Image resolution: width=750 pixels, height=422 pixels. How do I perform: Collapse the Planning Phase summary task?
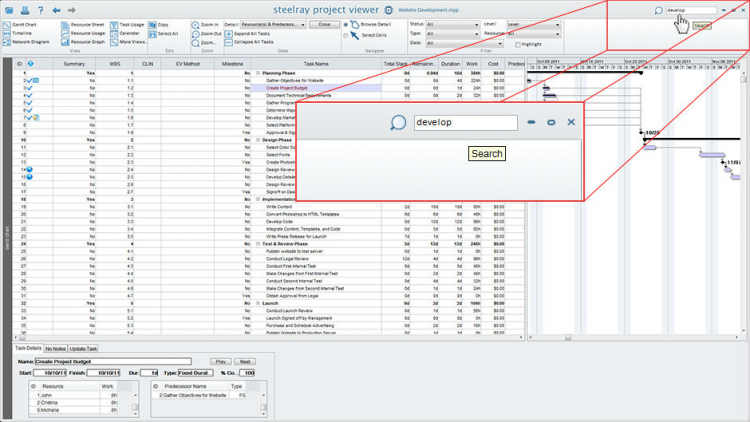tap(258, 73)
